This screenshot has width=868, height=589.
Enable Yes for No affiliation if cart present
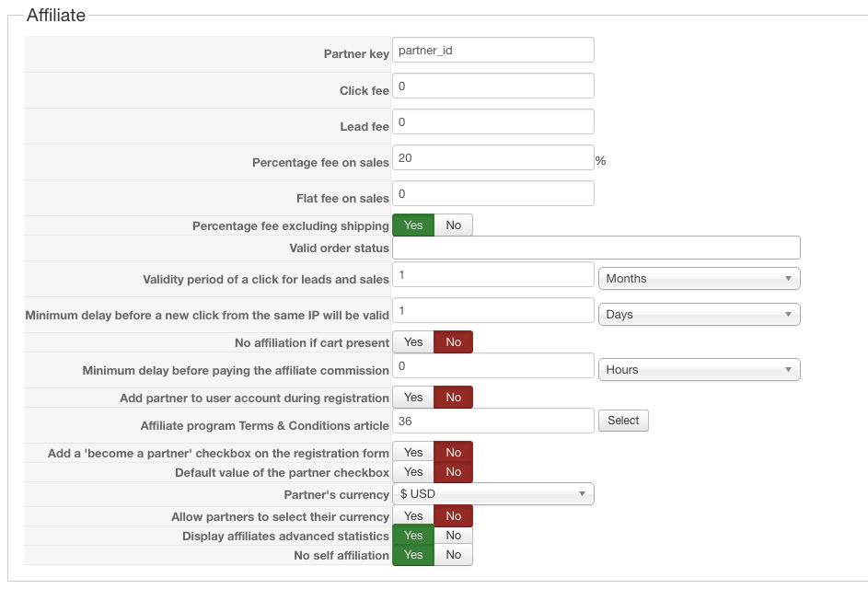click(x=413, y=342)
